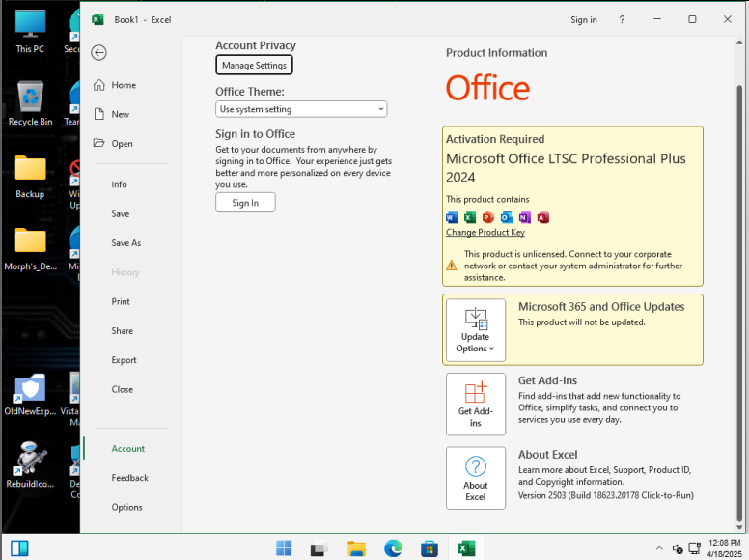Click the OneNote product icon
The image size is (749, 560).
point(524,218)
